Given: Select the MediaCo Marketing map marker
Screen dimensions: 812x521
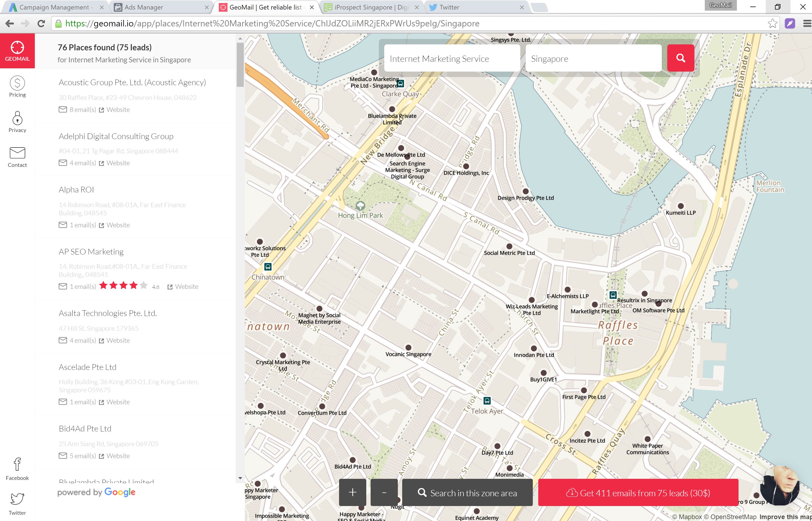Looking at the screenshot, I should (x=374, y=72).
